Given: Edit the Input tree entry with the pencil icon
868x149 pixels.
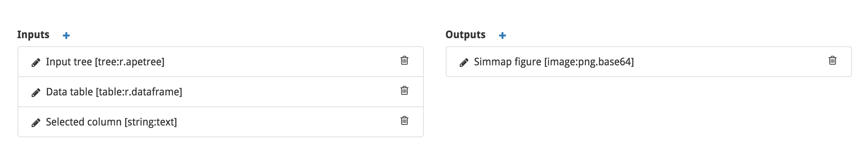Looking at the screenshot, I should [36, 63].
